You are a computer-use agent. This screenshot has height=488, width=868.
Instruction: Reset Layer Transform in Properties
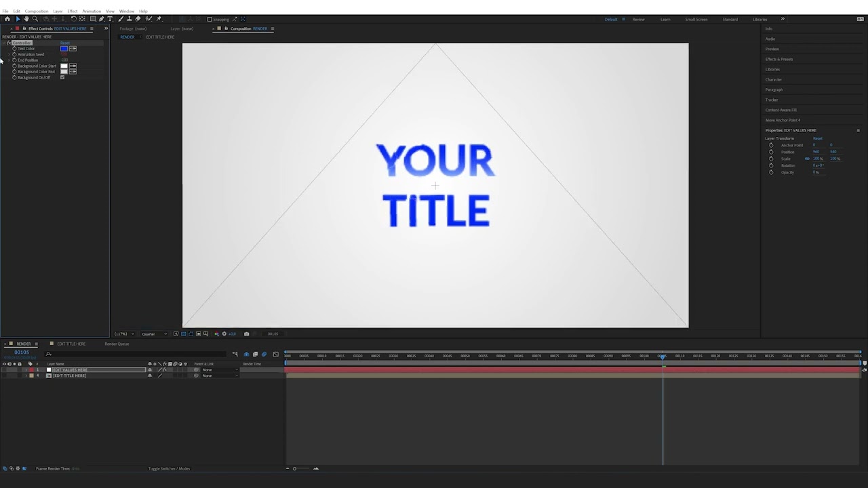pos(818,138)
